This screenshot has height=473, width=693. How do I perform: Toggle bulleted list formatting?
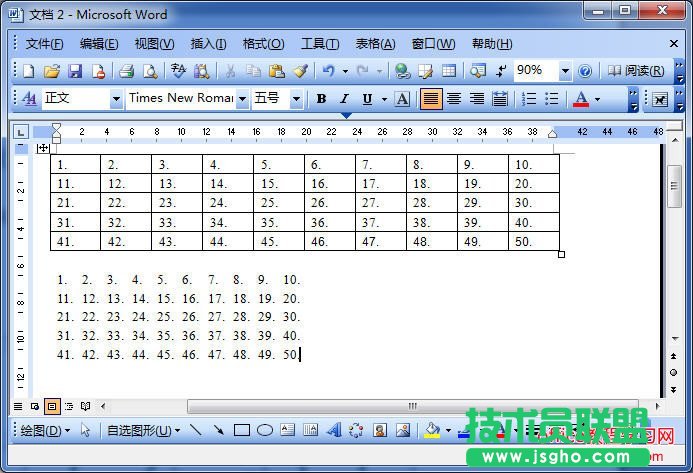(552, 99)
